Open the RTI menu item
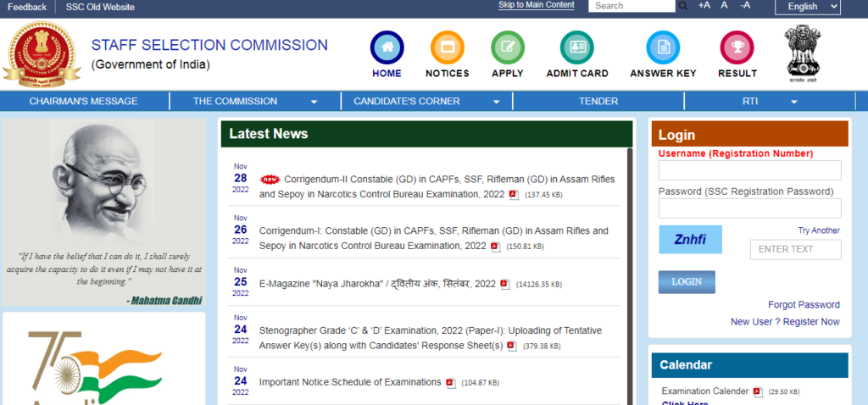The width and height of the screenshot is (868, 405). coord(750,102)
